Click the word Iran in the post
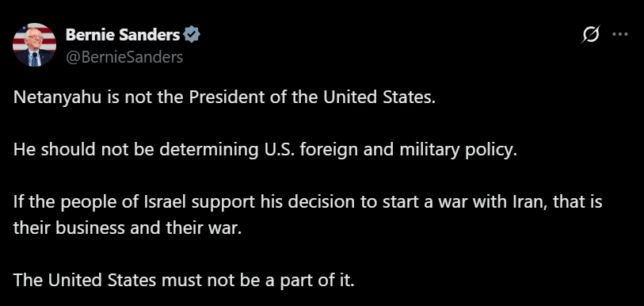The image size is (644, 306). click(531, 202)
